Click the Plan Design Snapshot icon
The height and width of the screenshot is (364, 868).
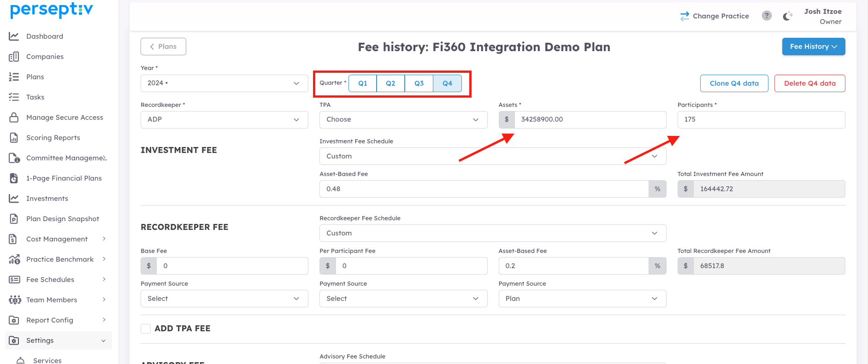[x=14, y=219]
